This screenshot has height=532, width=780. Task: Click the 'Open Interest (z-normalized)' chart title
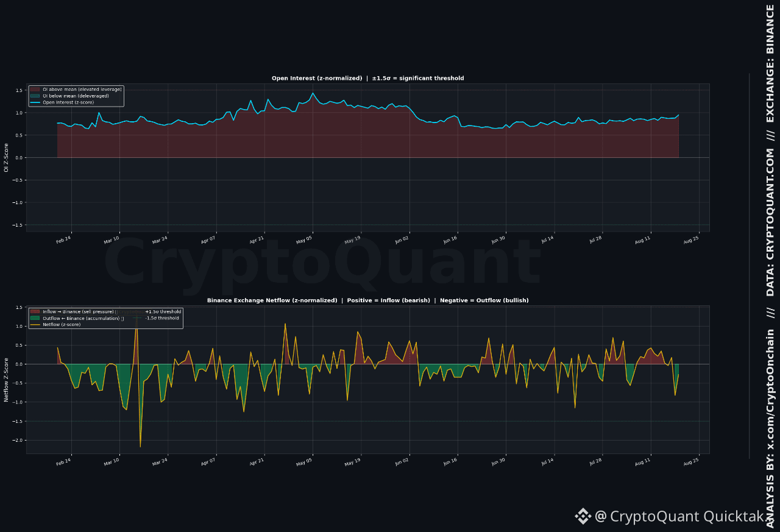(317, 78)
